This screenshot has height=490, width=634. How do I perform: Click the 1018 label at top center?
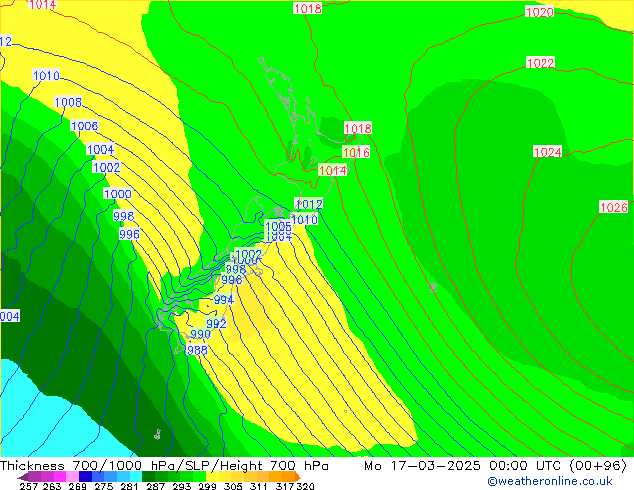307,9
